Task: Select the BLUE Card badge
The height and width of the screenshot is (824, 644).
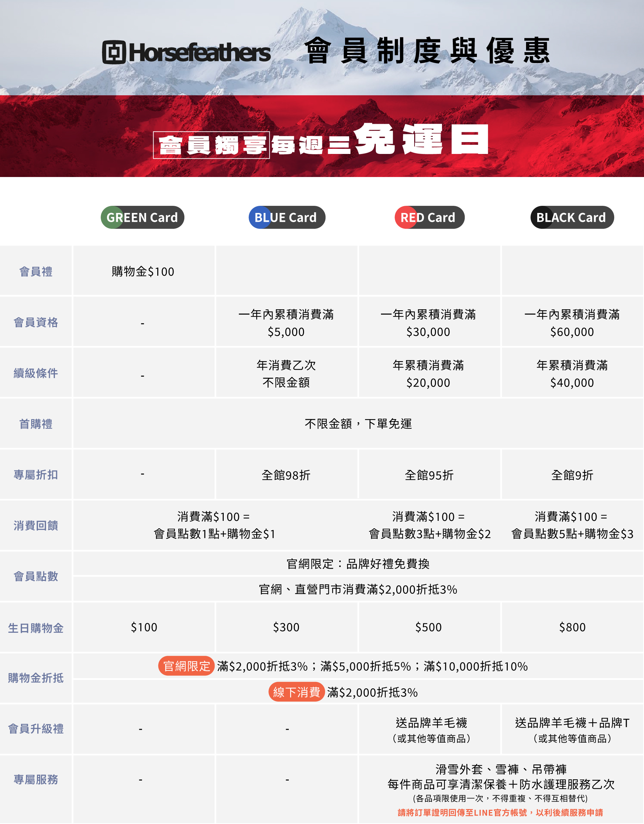Action: 286,217
